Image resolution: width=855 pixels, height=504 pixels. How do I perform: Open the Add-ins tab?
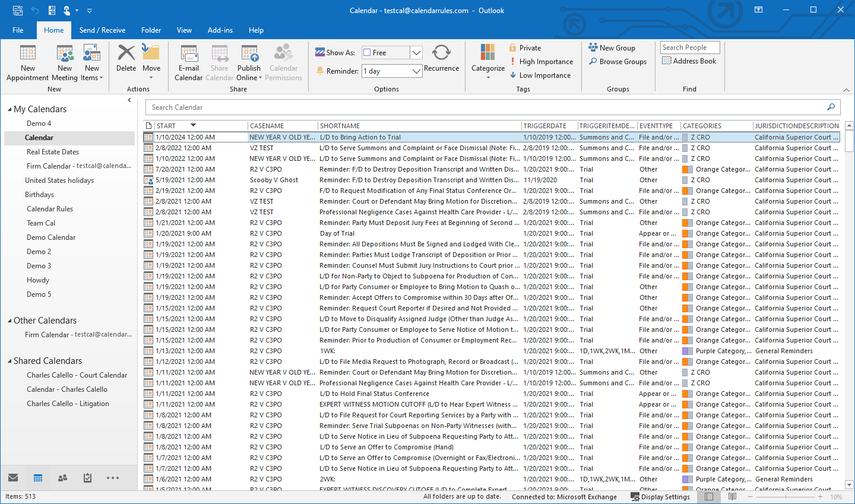(220, 30)
